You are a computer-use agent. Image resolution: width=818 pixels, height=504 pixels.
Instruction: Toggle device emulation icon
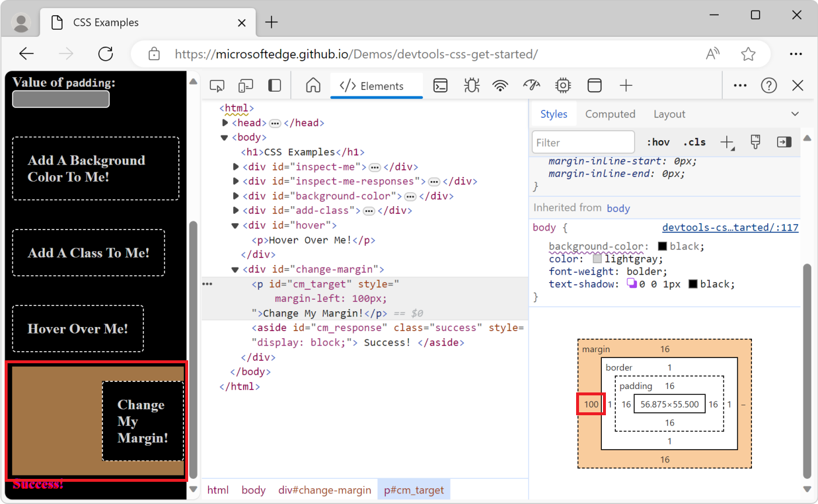click(246, 86)
